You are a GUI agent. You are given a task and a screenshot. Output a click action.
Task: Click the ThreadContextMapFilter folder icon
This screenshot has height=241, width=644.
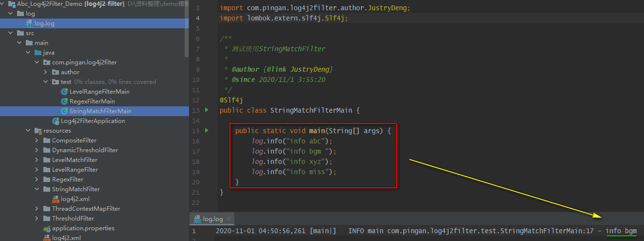(47, 209)
